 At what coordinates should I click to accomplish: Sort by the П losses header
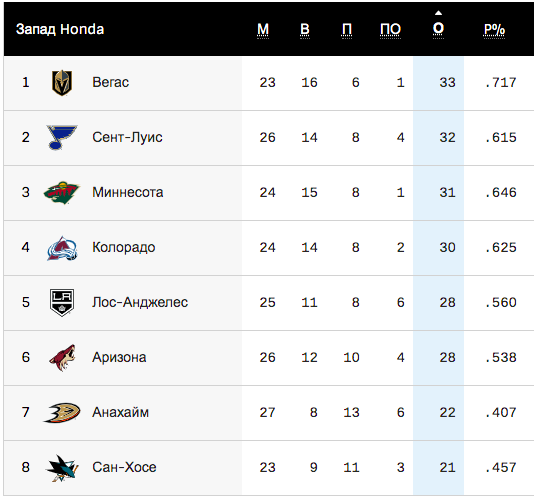347,30
